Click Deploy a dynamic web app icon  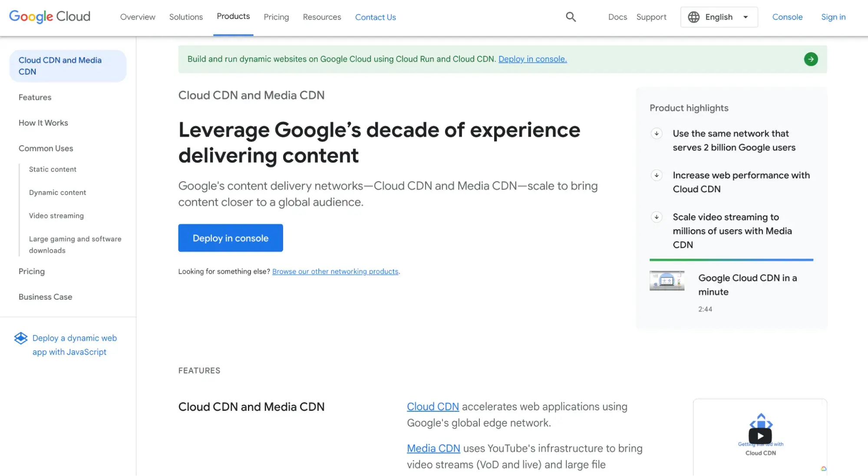20,337
